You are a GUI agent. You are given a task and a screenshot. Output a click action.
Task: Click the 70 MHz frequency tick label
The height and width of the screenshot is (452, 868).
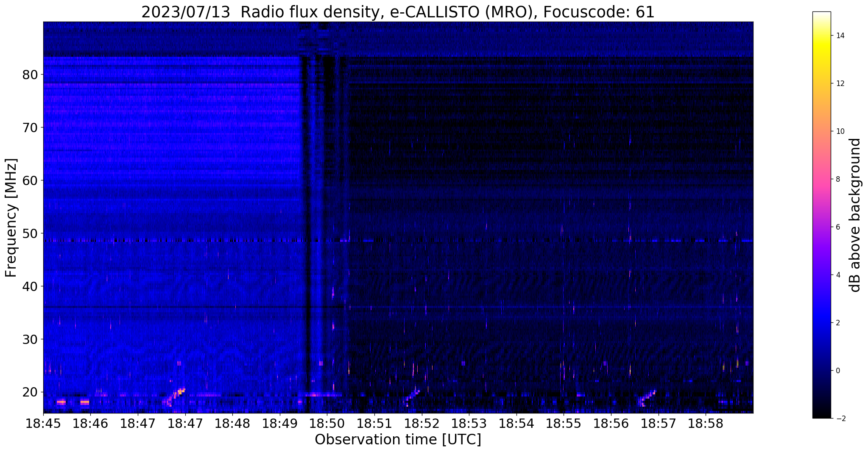pyautogui.click(x=30, y=128)
